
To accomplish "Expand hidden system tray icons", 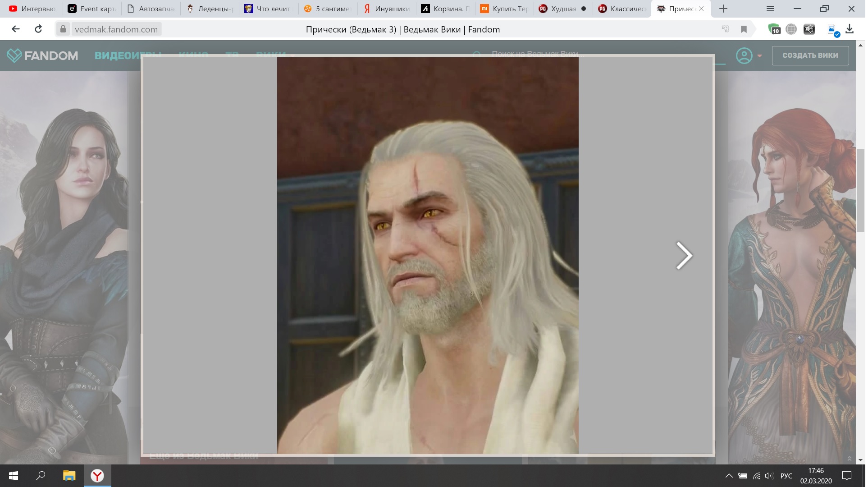I will [728, 476].
